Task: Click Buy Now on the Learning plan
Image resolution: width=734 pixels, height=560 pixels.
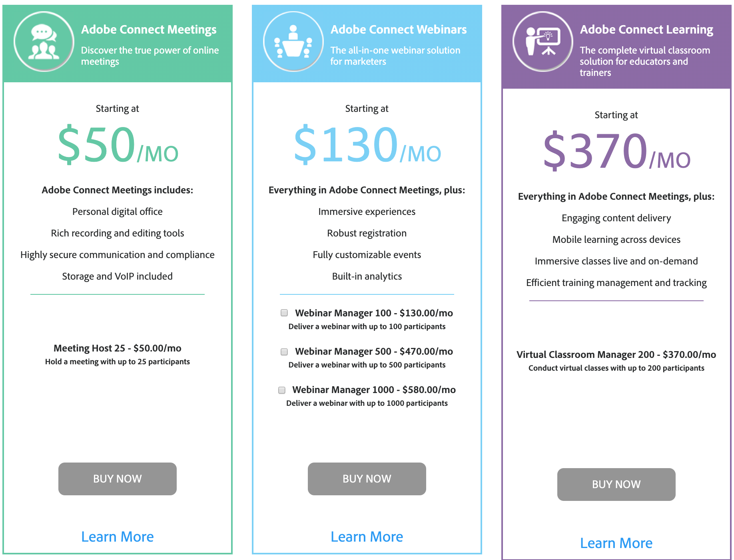Action: pyautogui.click(x=616, y=484)
